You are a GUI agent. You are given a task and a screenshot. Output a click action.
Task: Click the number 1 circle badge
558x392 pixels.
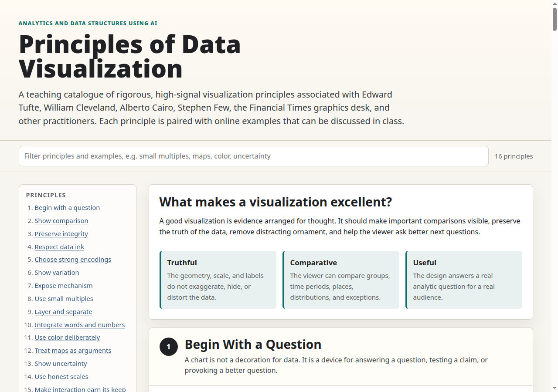tap(169, 347)
